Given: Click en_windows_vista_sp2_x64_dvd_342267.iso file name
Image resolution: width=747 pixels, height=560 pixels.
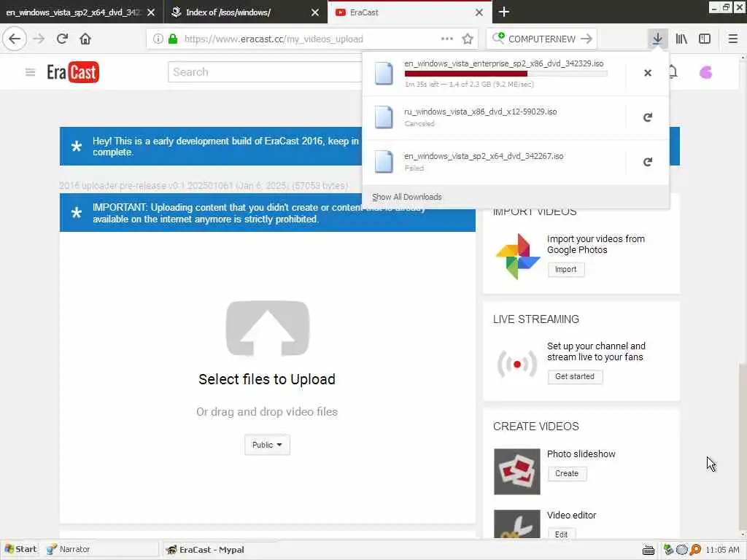Looking at the screenshot, I should pos(484,156).
